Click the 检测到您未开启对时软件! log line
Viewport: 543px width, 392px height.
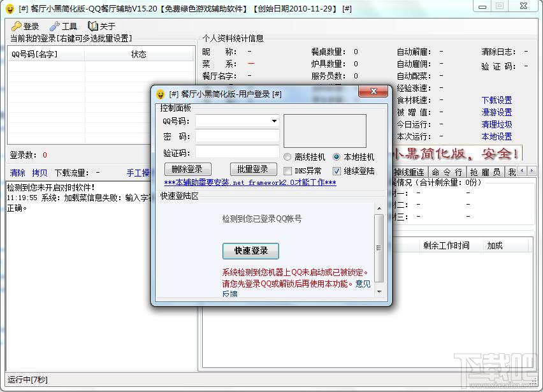51,187
